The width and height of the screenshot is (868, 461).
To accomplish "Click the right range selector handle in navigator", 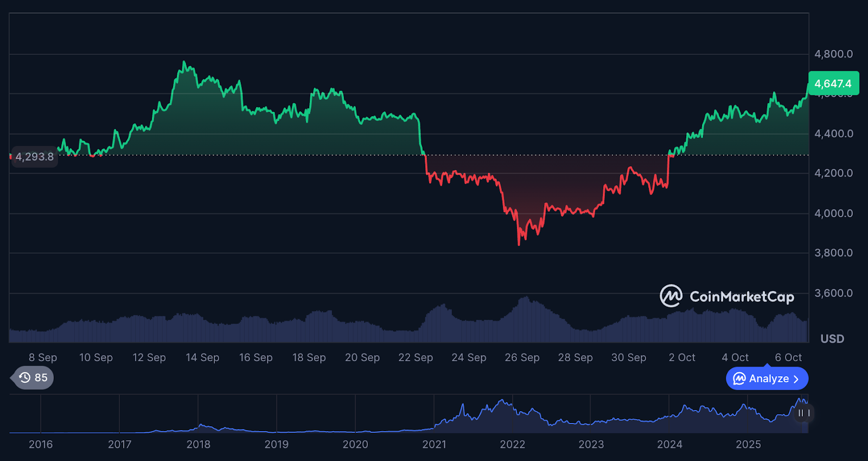I will (809, 413).
